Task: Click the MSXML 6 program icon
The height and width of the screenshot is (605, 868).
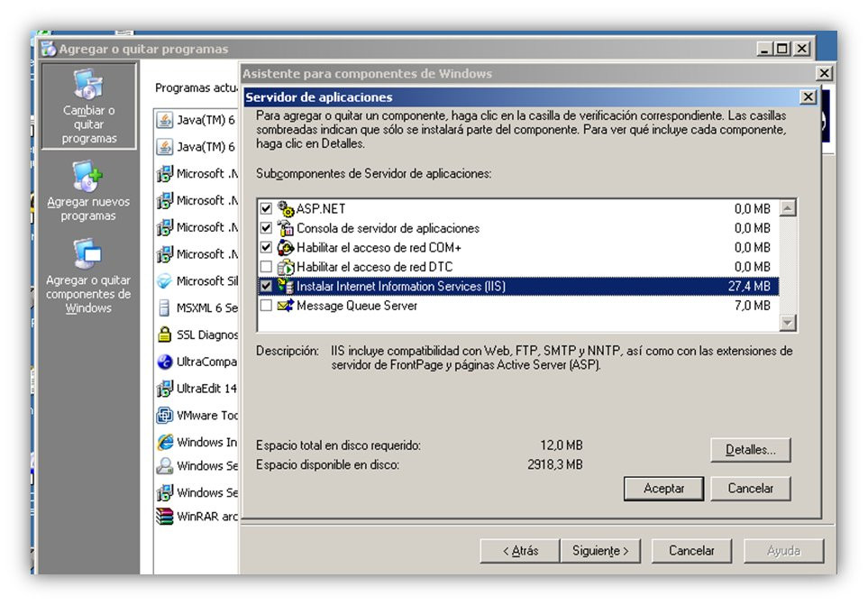Action: (164, 307)
